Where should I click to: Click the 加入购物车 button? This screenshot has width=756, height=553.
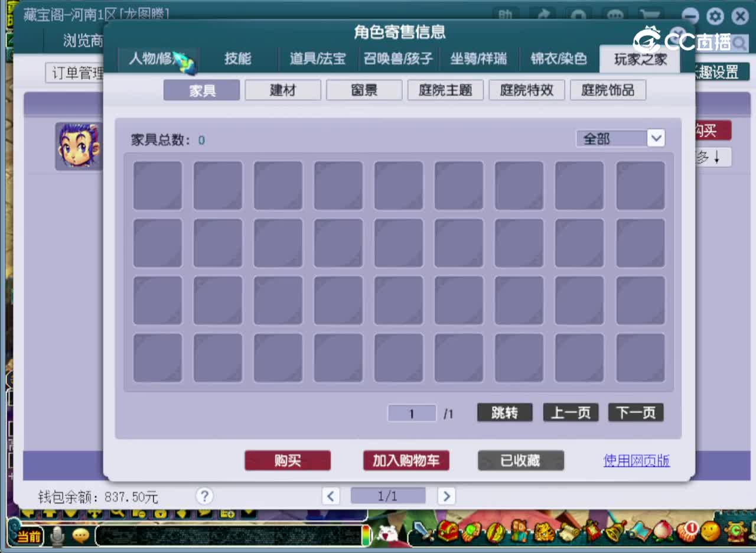pos(406,460)
